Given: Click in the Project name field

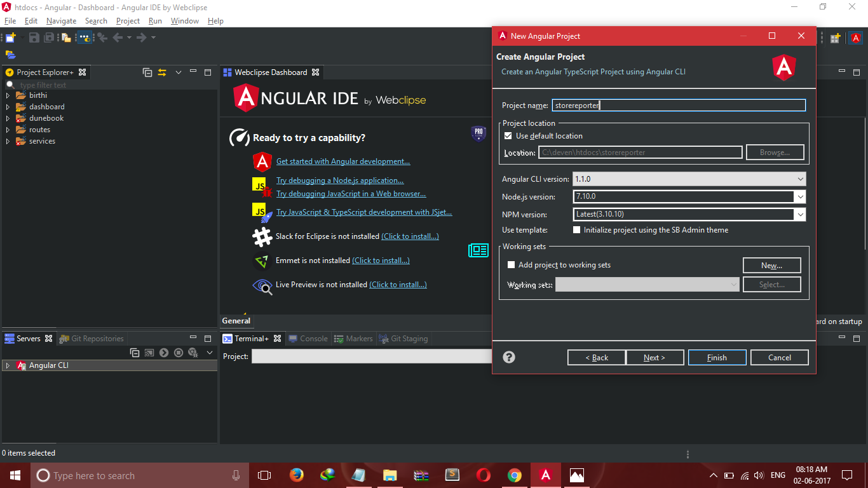Looking at the screenshot, I should pyautogui.click(x=679, y=105).
